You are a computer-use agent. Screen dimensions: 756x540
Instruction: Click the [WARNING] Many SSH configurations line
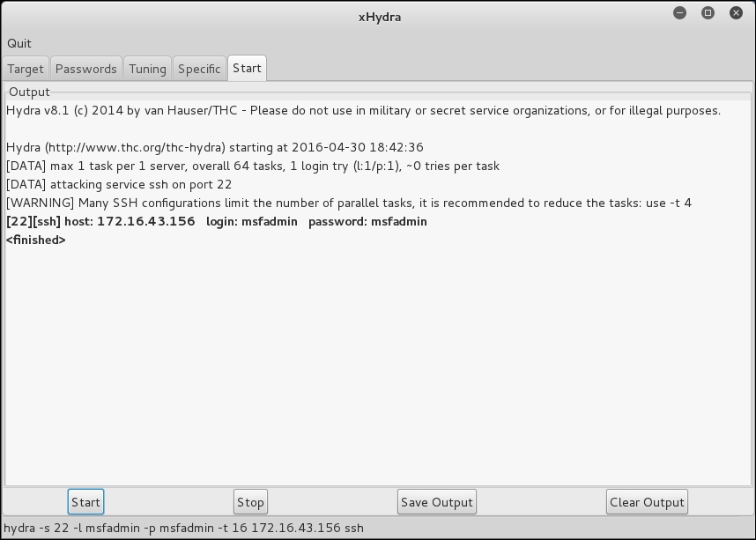pos(349,203)
